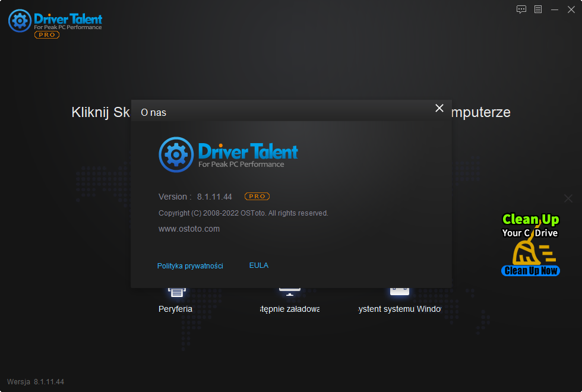
Task: Open the monitor icon above 'tępnie załadowa'
Action: (290, 292)
